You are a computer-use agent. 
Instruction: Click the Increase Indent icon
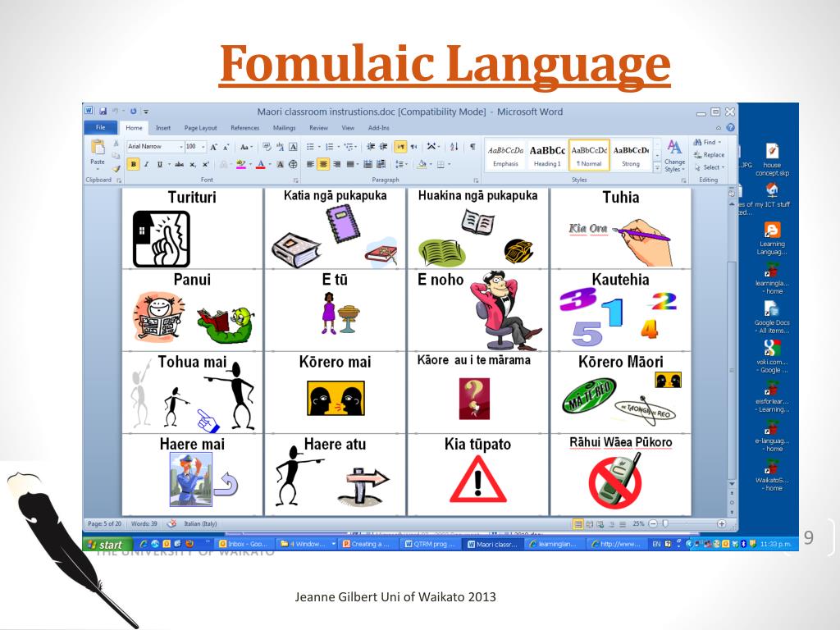pyautogui.click(x=384, y=146)
